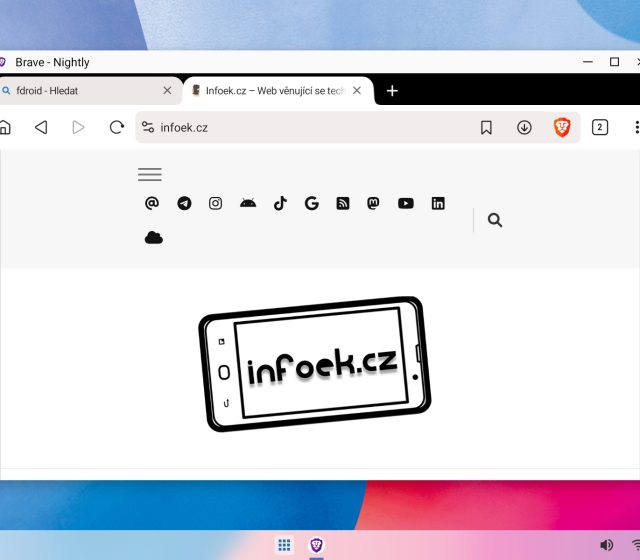Open the browser three-dot overflow menu
The height and width of the screenshot is (560, 640).
[x=636, y=127]
